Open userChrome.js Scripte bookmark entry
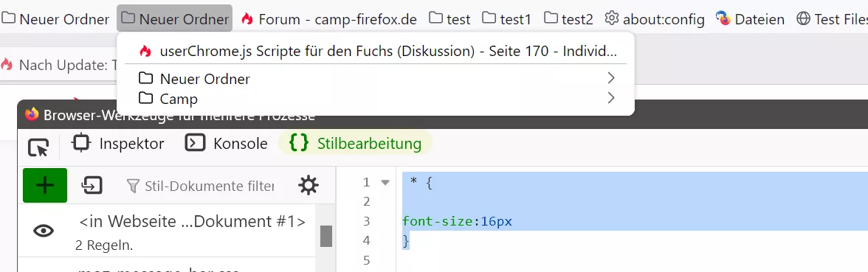Image resolution: width=868 pixels, height=272 pixels. click(376, 52)
